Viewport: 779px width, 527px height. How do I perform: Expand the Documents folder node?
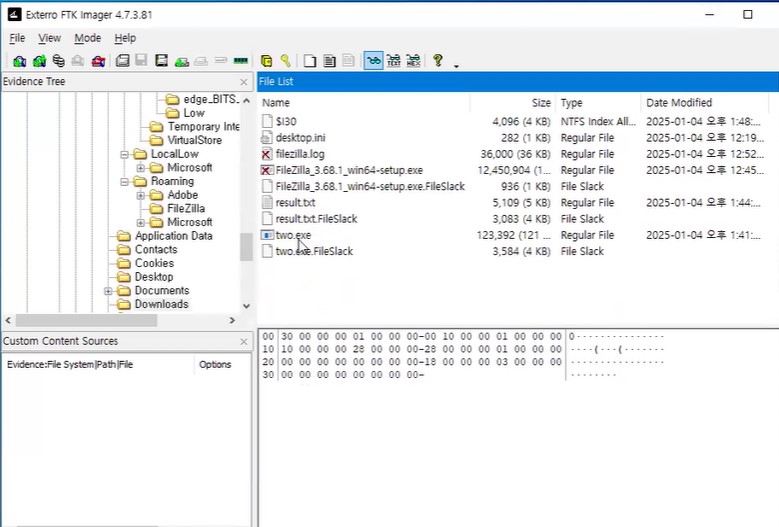(x=108, y=291)
